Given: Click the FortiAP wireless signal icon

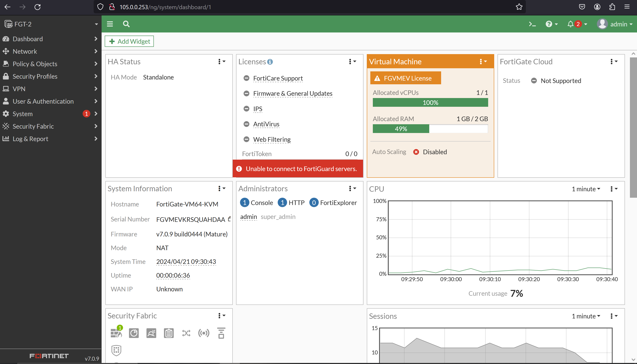Looking at the screenshot, I should pyautogui.click(x=204, y=333).
